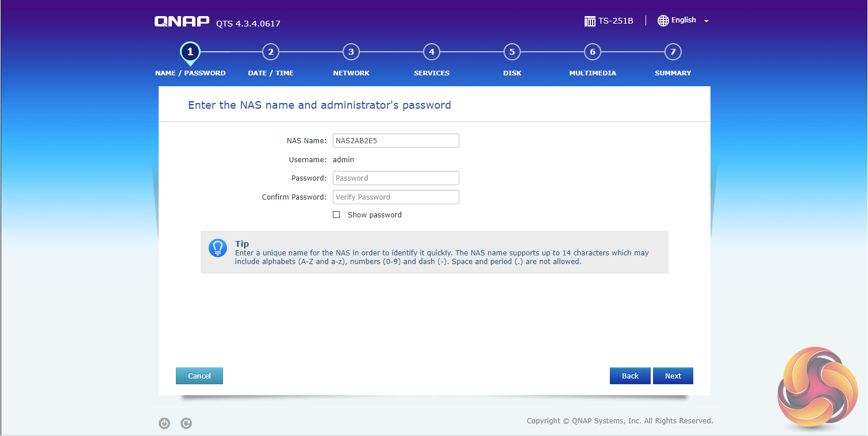Go to MULTIMEDIA step label

[593, 73]
